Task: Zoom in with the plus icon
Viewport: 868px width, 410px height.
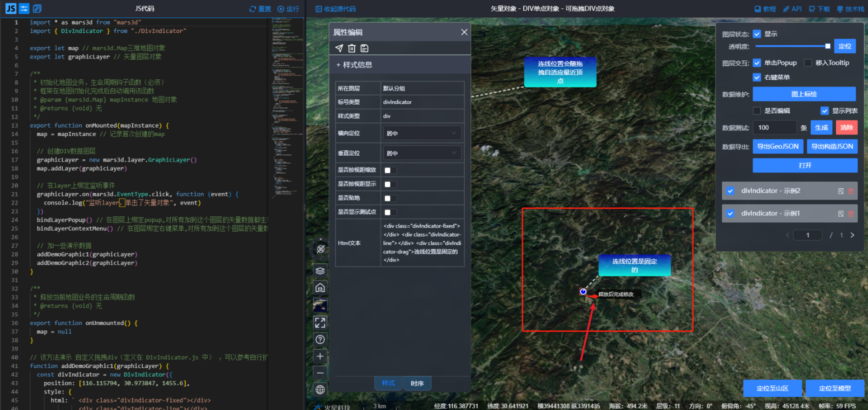Action: (x=320, y=356)
